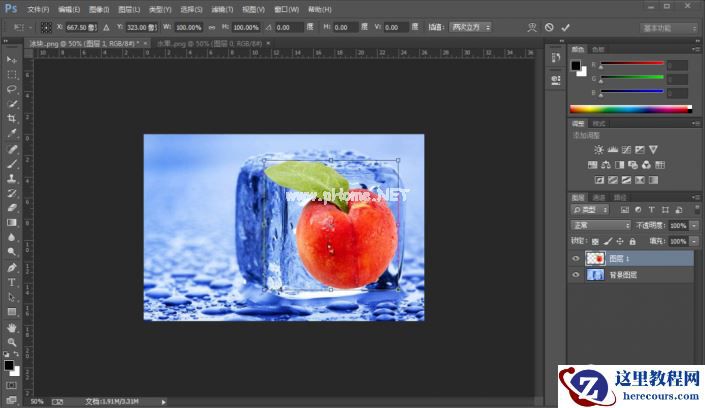The width and height of the screenshot is (705, 408).
Task: Click the X position field 667.50
Action: pyautogui.click(x=81, y=27)
